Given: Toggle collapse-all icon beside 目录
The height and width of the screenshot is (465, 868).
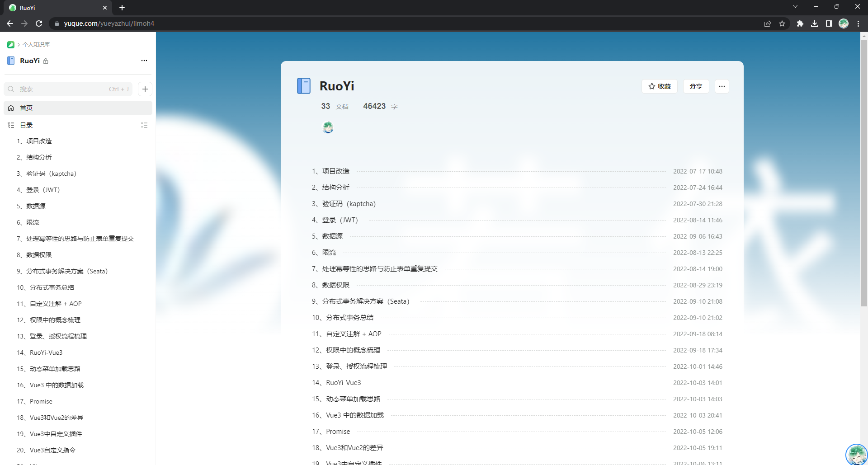Looking at the screenshot, I should pyautogui.click(x=144, y=125).
